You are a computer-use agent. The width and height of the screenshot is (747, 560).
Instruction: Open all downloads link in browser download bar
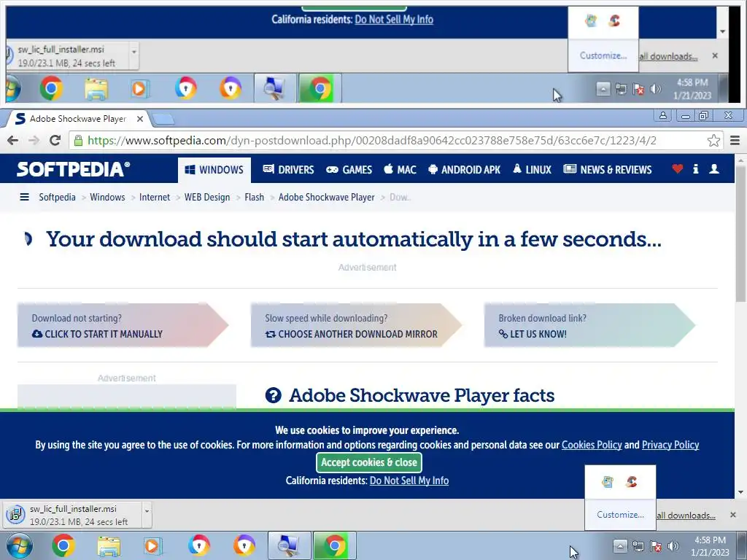pyautogui.click(x=686, y=516)
